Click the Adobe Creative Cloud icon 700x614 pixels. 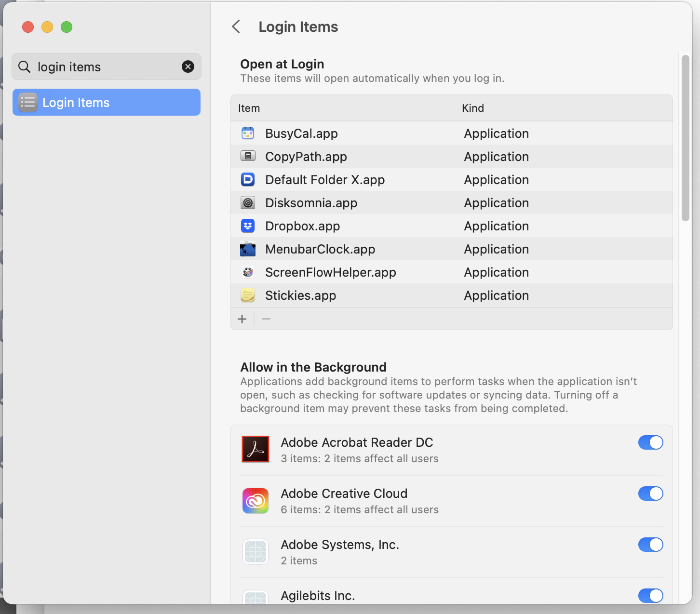coord(256,501)
